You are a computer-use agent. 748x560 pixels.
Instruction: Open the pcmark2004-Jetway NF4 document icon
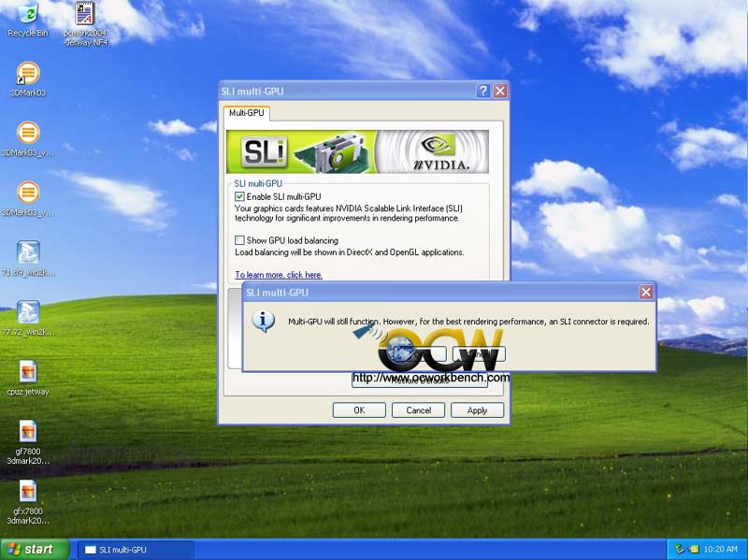(85, 22)
